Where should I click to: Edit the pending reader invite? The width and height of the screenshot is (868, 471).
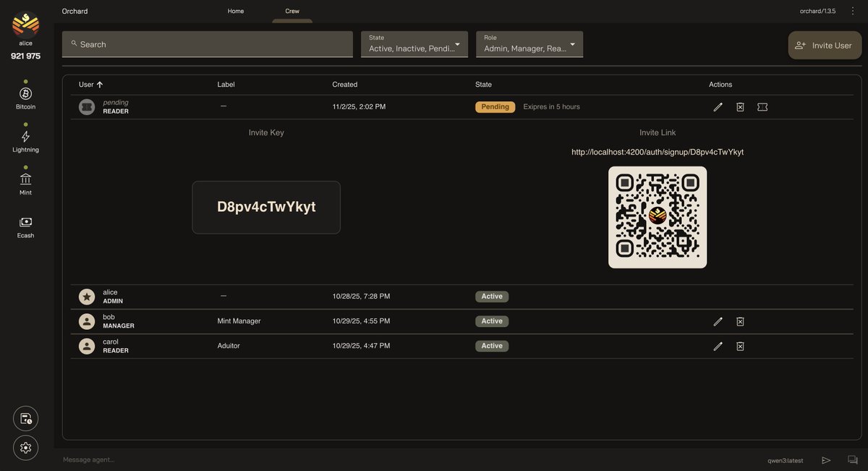coord(718,107)
